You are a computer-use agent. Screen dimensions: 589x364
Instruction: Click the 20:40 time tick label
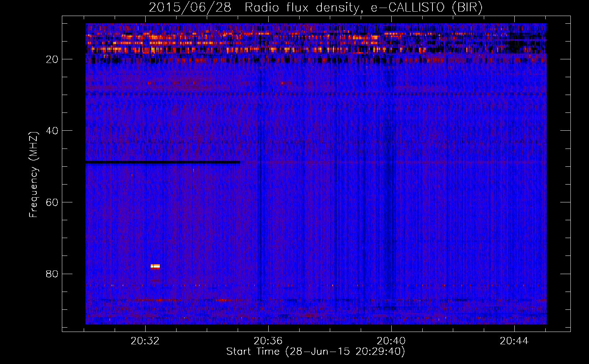(391, 341)
